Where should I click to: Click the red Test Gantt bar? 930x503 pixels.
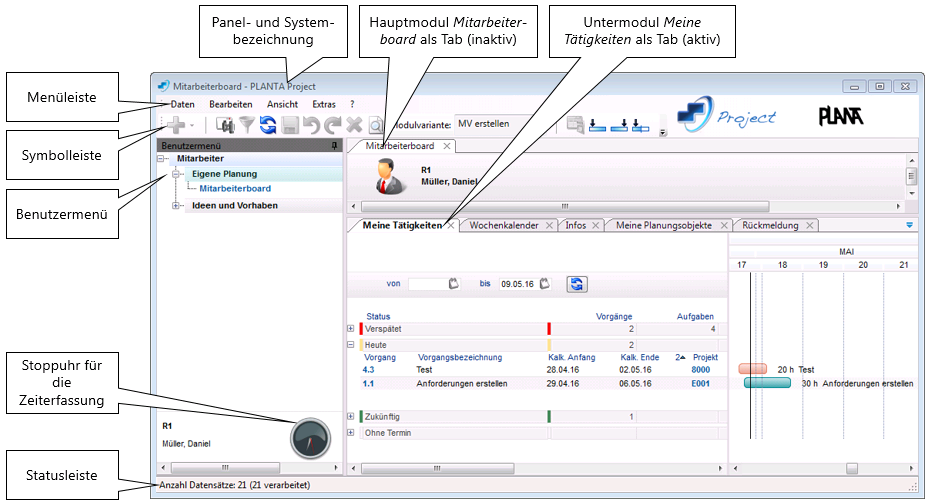click(x=753, y=369)
